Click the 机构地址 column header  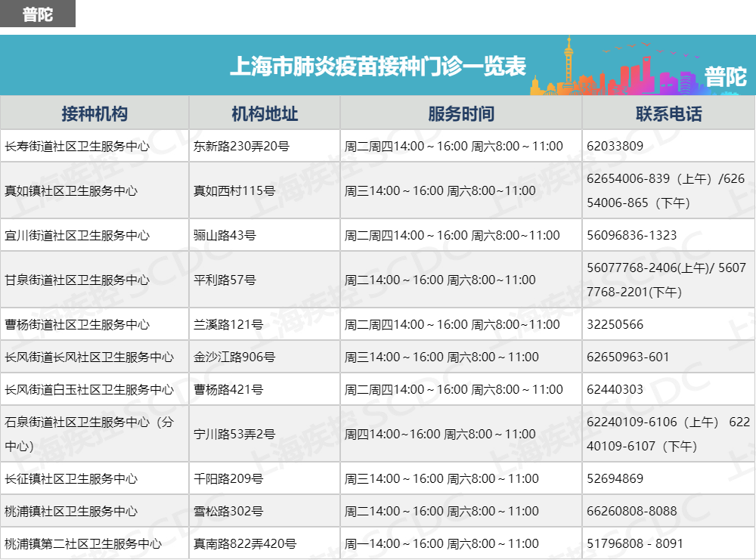(265, 113)
